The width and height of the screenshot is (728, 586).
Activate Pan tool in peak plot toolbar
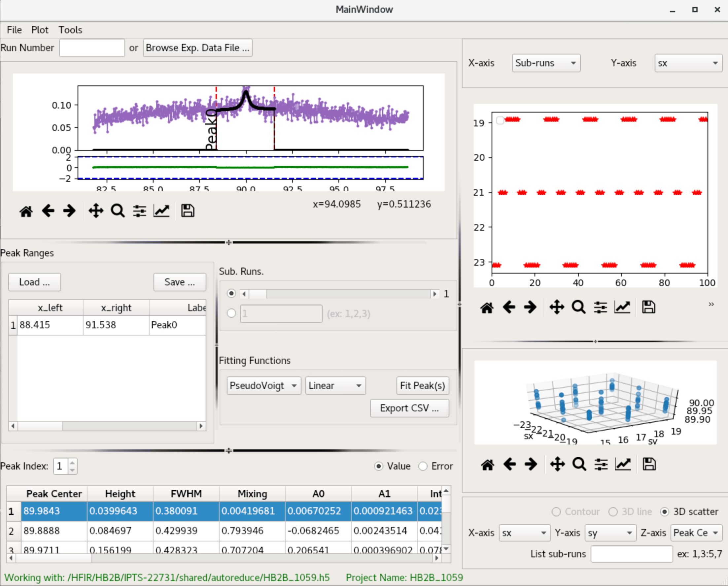pos(96,211)
